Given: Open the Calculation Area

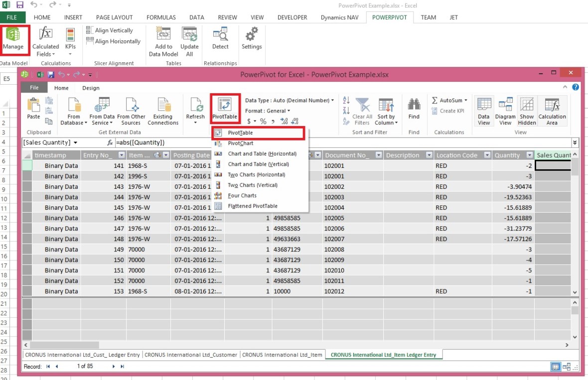Looking at the screenshot, I should [552, 111].
